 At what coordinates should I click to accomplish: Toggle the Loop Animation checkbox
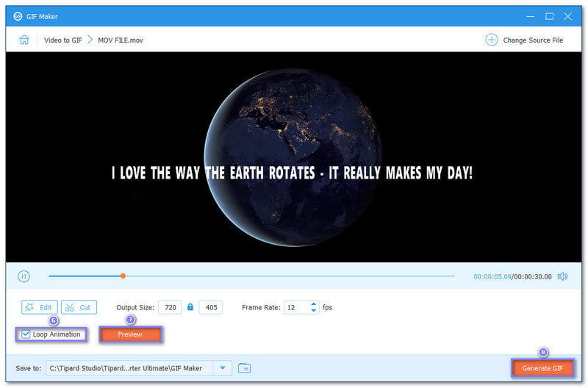click(26, 334)
